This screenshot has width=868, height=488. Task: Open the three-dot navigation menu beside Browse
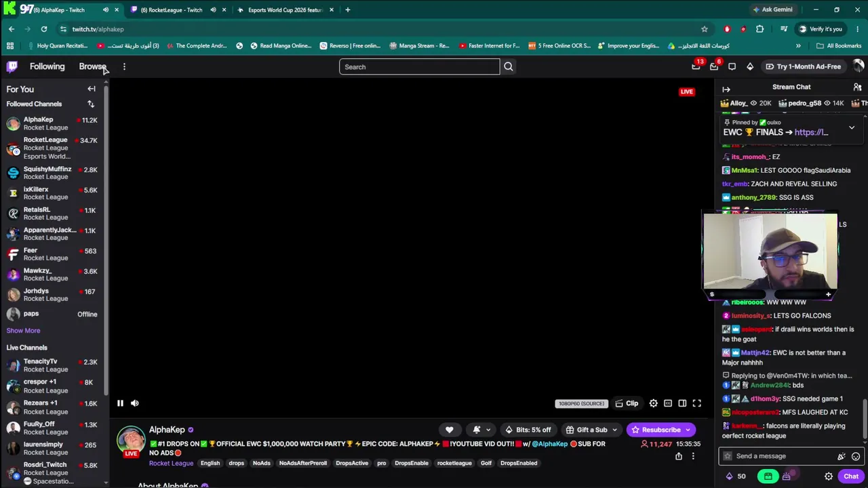pos(124,66)
